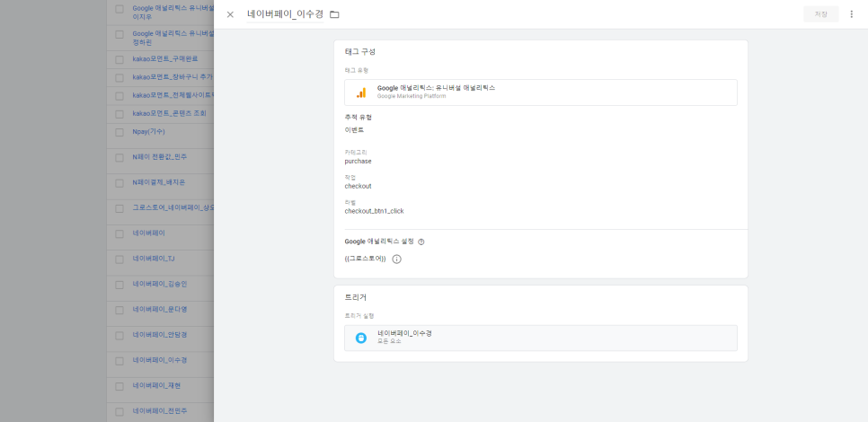Check the box for N페이결제_배지은
Viewport: 868px width, 422px height.
point(119,183)
